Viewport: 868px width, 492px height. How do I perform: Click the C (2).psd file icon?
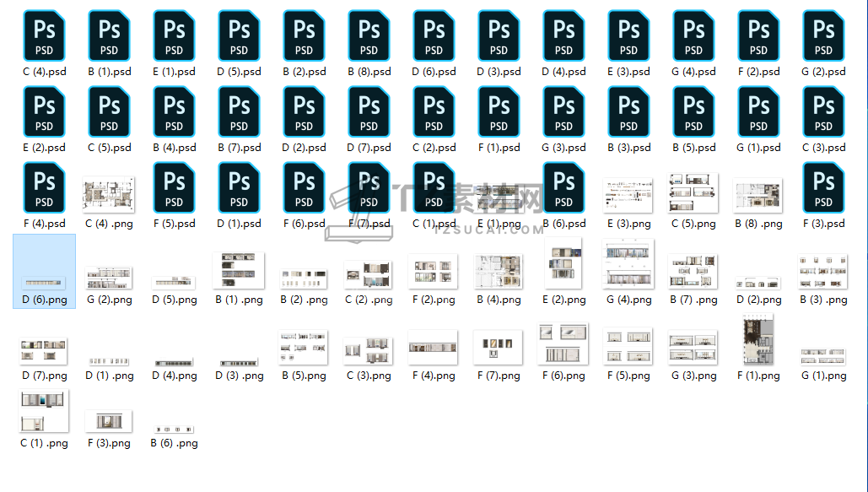(434, 111)
